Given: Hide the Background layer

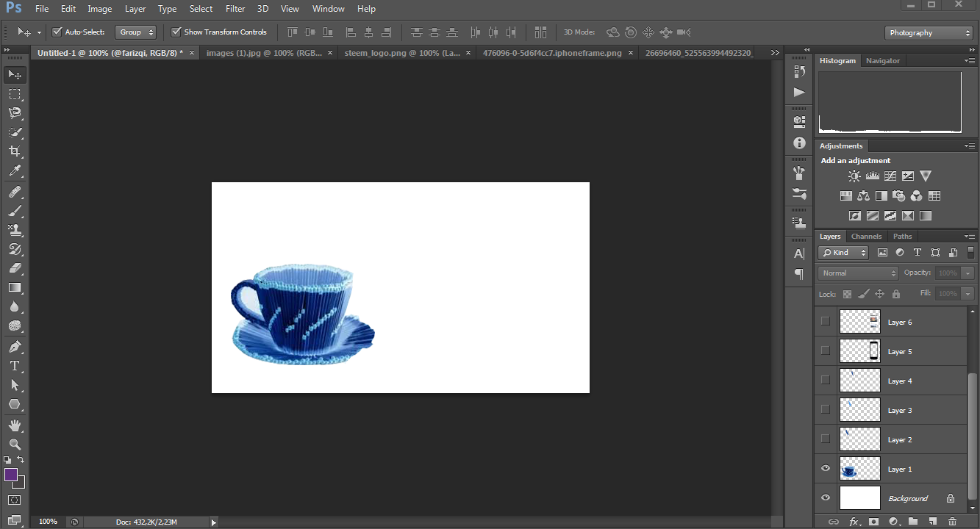Looking at the screenshot, I should (x=825, y=498).
